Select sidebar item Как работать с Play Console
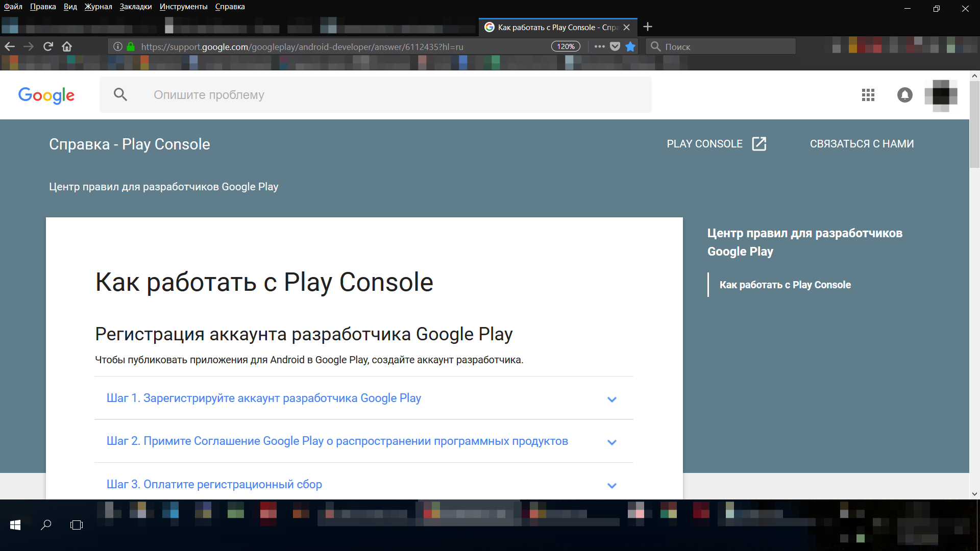980x551 pixels. tap(785, 285)
